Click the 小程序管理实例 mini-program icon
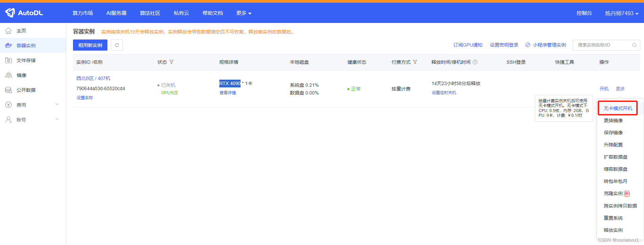 point(528,45)
